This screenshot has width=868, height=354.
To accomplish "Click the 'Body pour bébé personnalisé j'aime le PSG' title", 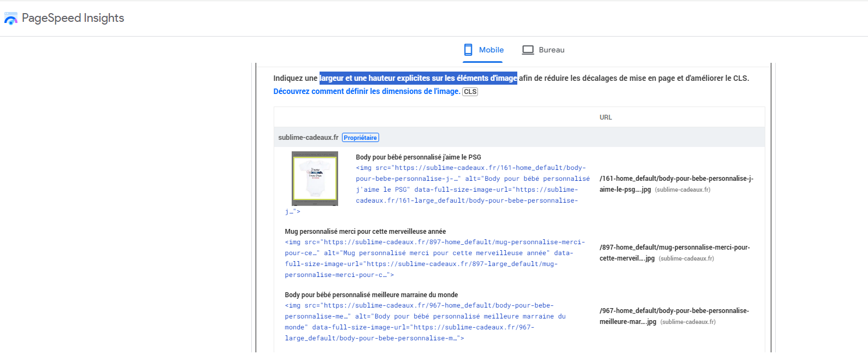I will tap(418, 157).
